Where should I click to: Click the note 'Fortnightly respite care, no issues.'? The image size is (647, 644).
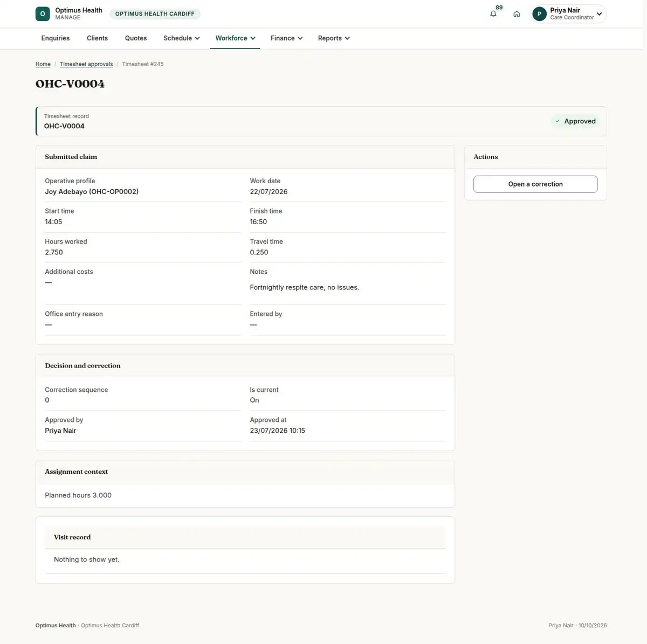[x=305, y=288]
